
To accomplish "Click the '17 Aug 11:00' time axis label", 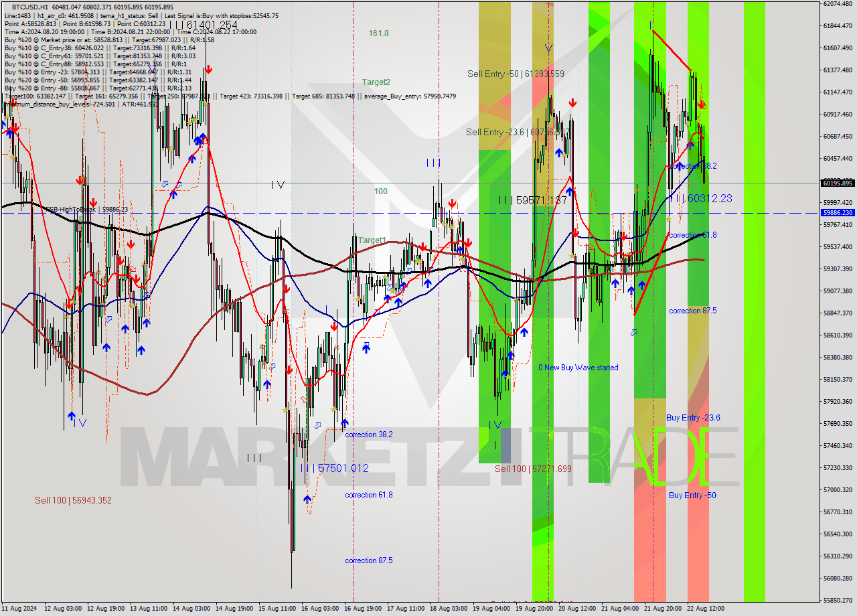I will [405, 609].
